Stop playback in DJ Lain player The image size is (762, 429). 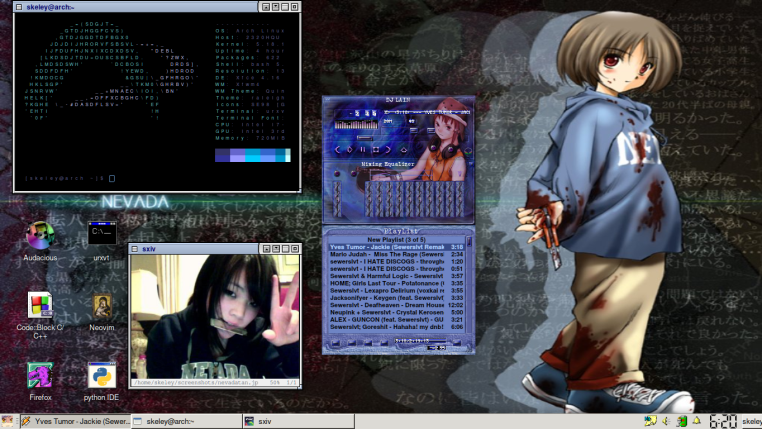(375, 150)
